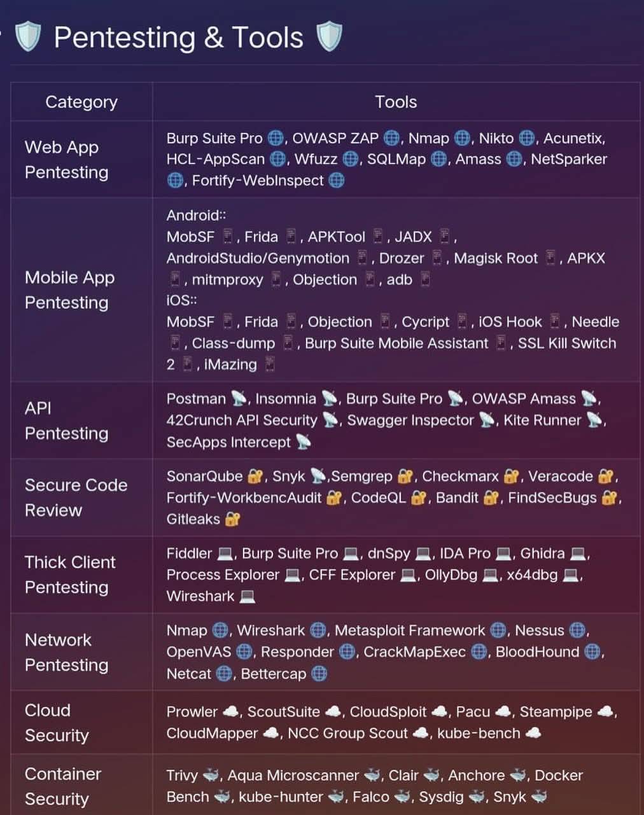
Task: Click the laptop icon after Fiddler
Action: pos(225,554)
